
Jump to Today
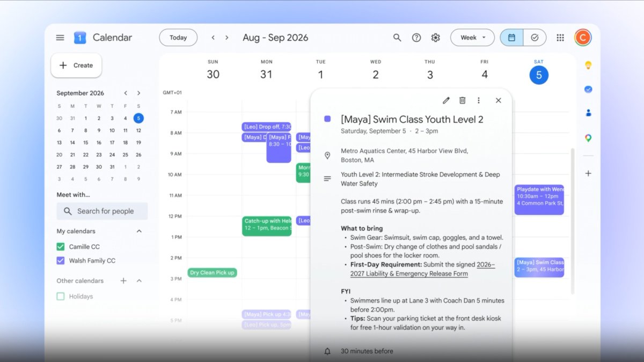pos(178,38)
